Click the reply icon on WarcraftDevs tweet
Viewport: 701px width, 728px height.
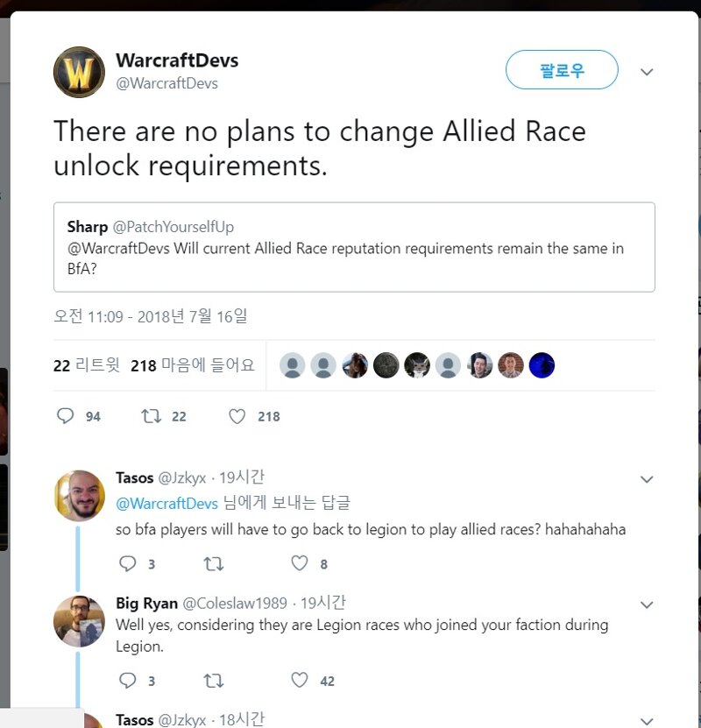[x=66, y=415]
